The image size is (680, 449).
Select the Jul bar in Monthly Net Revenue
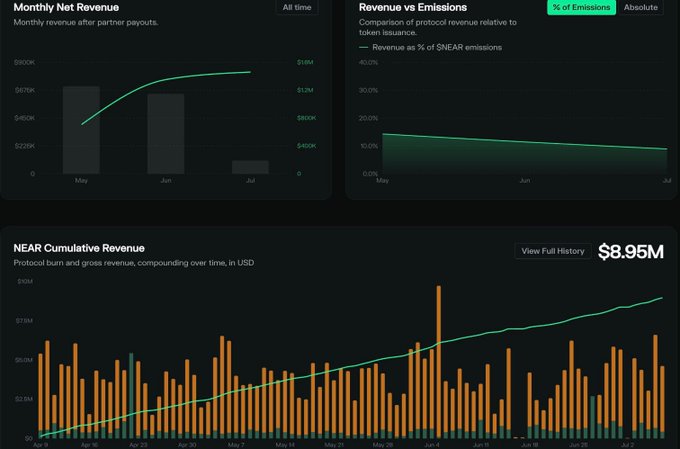pos(250,167)
